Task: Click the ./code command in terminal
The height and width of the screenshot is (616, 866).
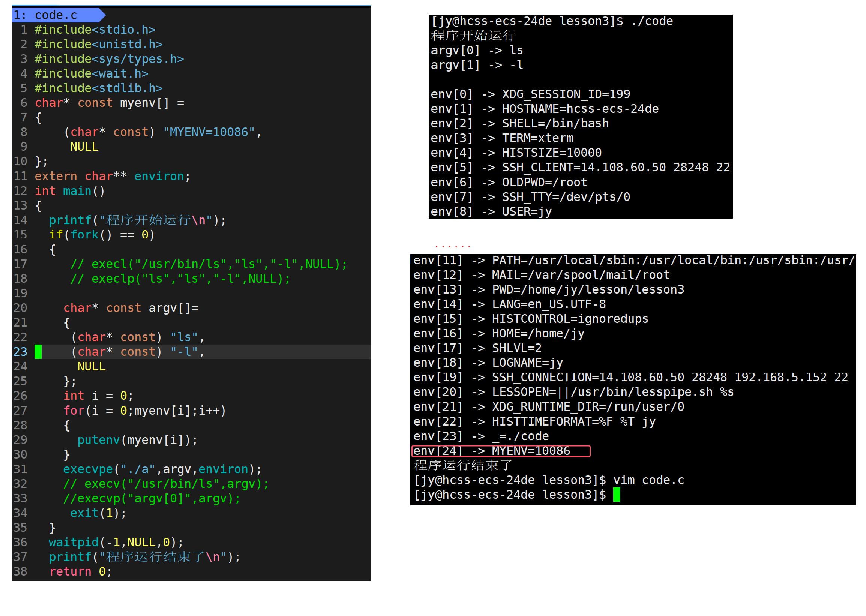Action: coord(653,21)
